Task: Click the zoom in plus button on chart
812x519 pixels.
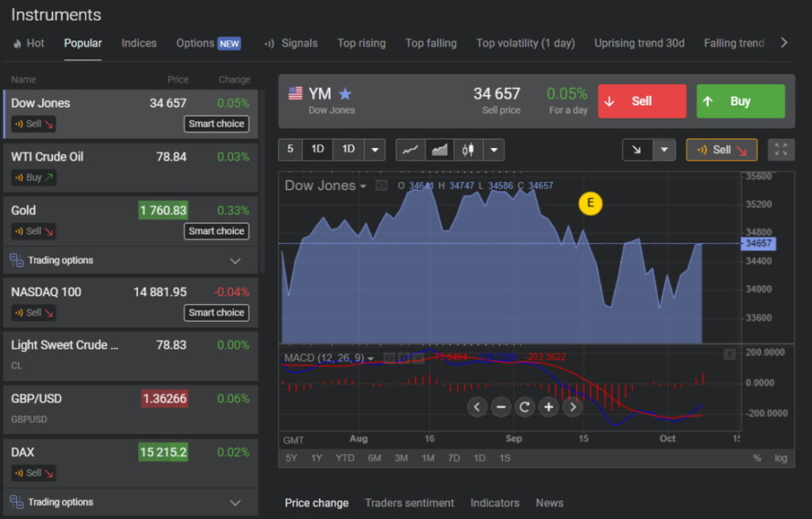Action: (x=549, y=407)
